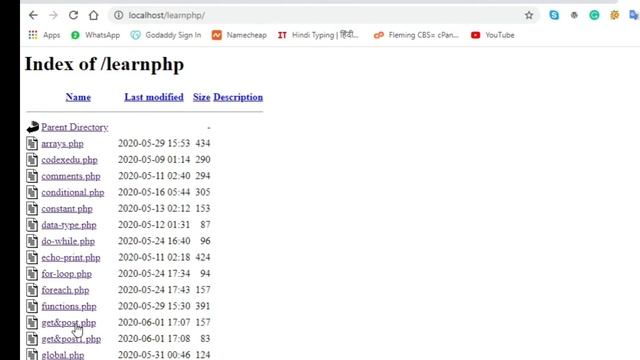The height and width of the screenshot is (360, 640).
Task: Open the YouTube bookmark
Action: coord(493,35)
